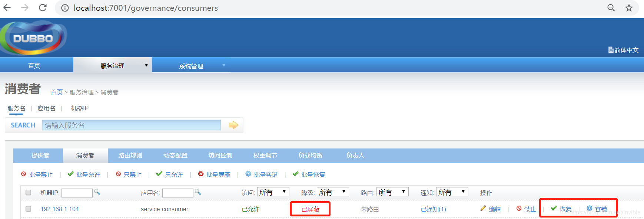Click the browser forward arrow
Viewport: 644px width, 219px height.
click(25, 8)
